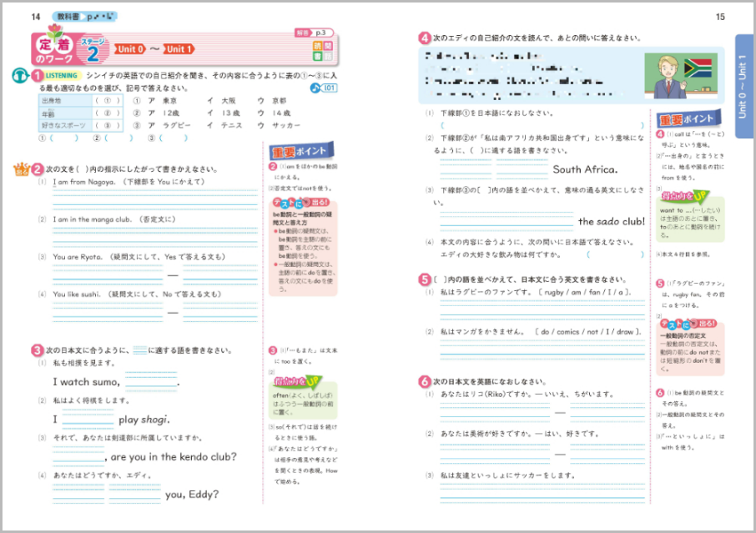
Task: Choose option ウ サッカー
Action: pos(279,125)
